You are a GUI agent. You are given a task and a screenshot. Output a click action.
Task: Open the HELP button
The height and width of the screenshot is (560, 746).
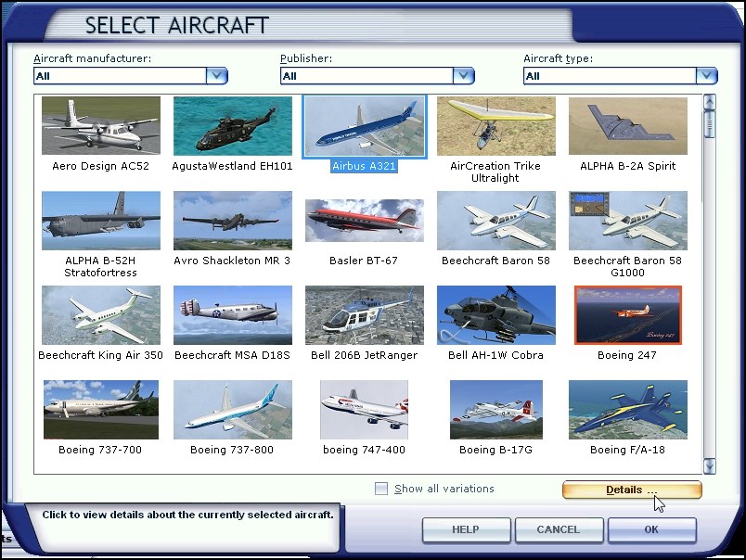(x=466, y=529)
